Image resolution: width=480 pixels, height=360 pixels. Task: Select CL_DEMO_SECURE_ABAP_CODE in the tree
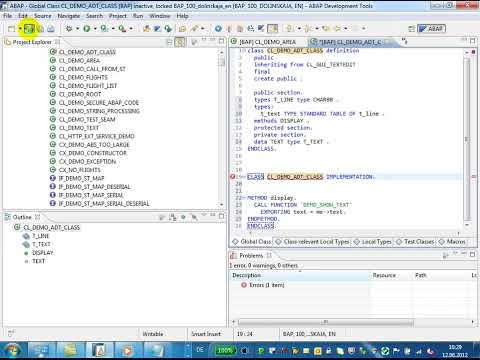(x=94, y=103)
